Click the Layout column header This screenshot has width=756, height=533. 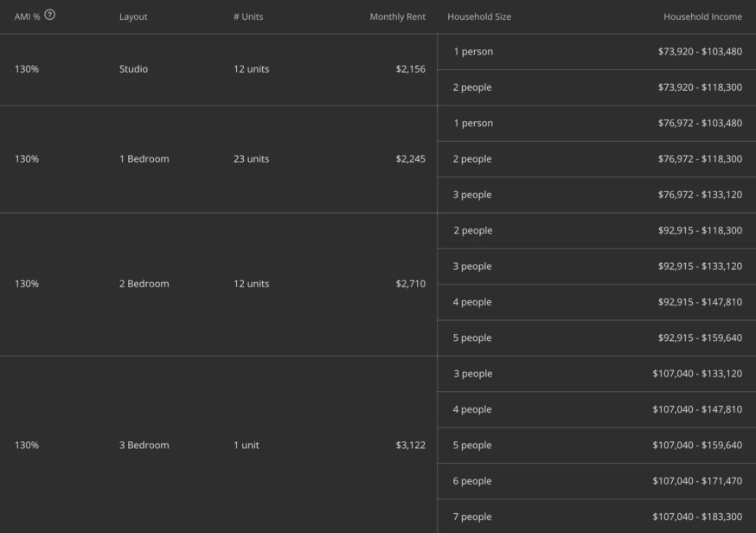pyautogui.click(x=133, y=16)
